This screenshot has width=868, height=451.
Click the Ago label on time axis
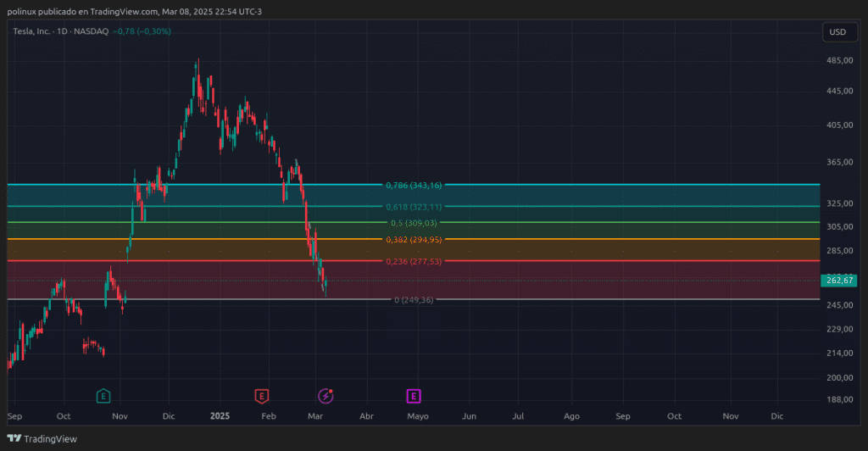coord(572,416)
